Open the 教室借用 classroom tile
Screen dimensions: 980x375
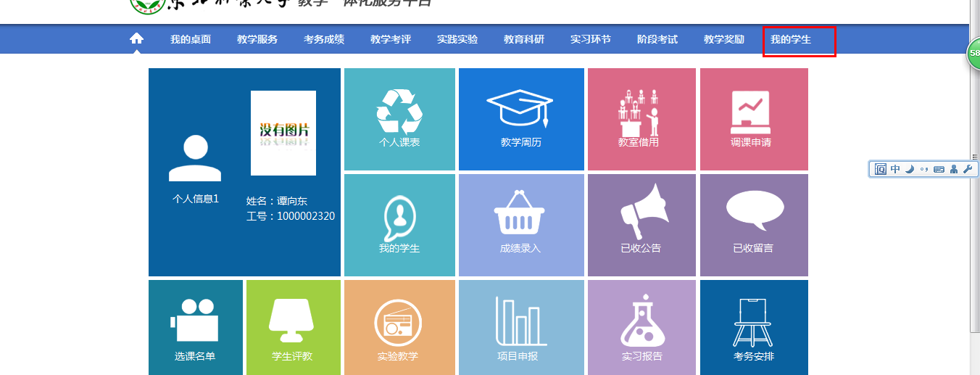pos(641,119)
